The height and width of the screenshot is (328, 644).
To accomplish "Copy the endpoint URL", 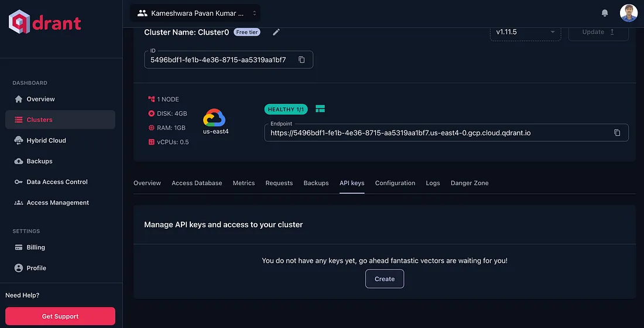I will point(617,133).
